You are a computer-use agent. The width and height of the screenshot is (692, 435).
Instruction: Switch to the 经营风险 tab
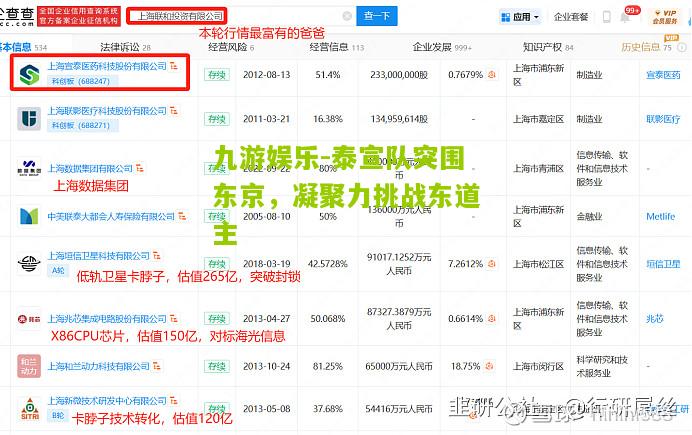pos(231,47)
